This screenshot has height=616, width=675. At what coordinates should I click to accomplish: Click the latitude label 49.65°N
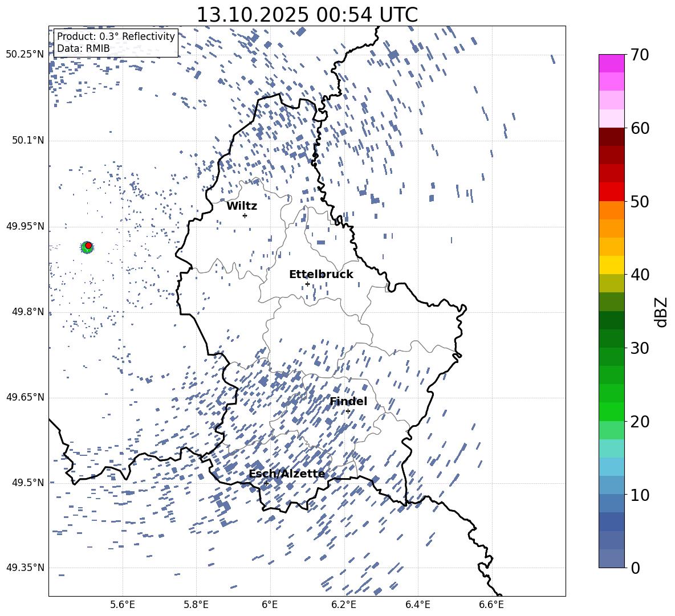coord(25,397)
